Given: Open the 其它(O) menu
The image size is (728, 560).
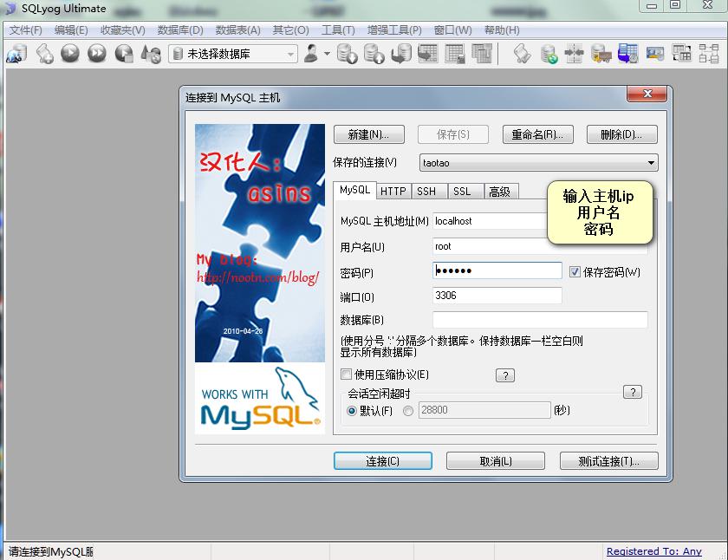Looking at the screenshot, I should pos(290,30).
